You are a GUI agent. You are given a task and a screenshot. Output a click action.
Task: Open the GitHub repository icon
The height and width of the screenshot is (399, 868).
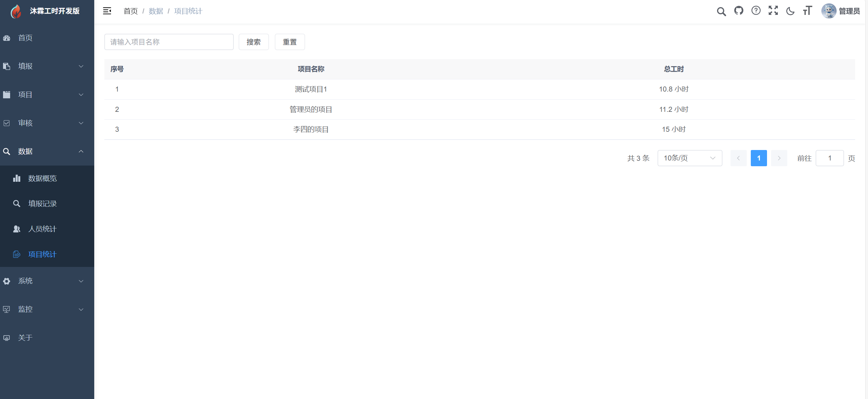739,11
